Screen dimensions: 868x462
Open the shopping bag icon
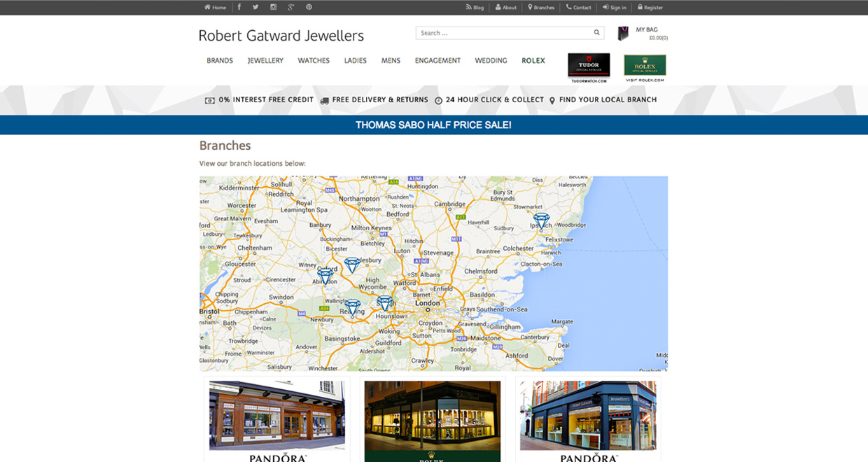[x=623, y=33]
